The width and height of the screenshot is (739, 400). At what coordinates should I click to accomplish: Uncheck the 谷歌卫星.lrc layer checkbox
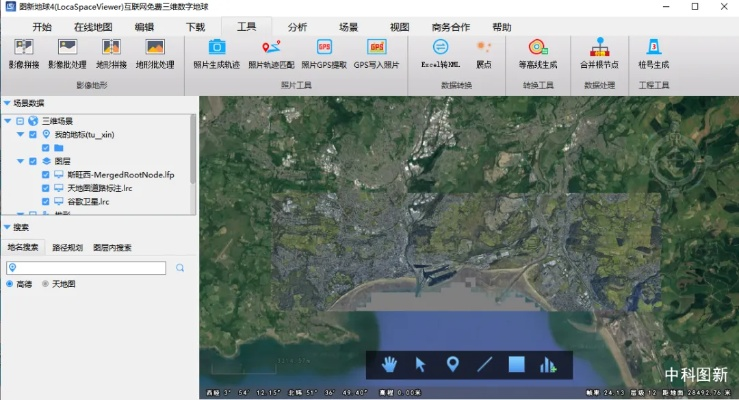45,201
